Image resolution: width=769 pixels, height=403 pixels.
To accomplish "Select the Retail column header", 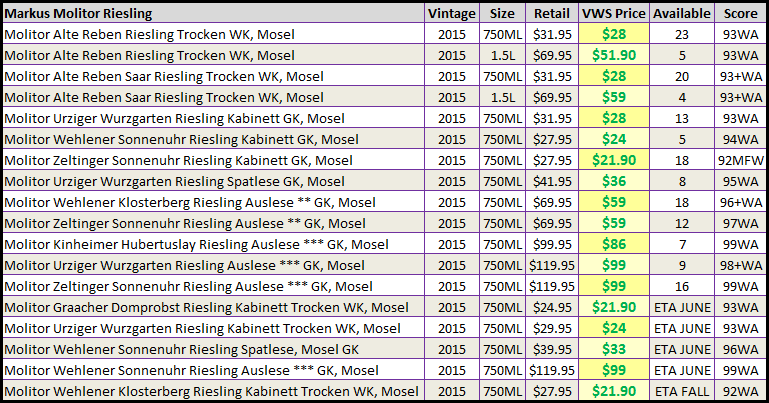I will click(552, 13).
